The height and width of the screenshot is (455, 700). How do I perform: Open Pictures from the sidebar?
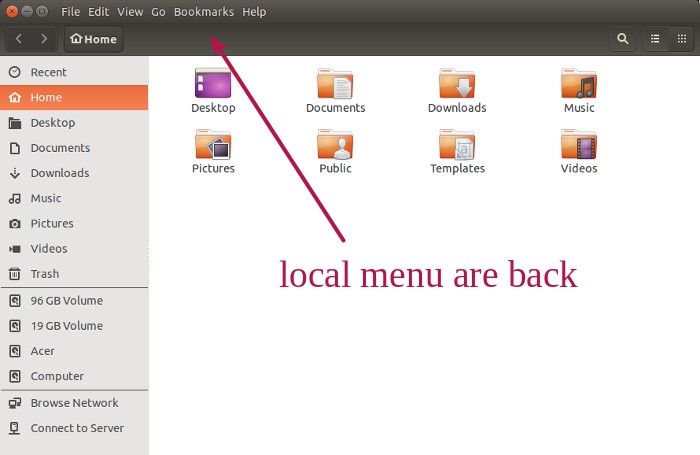click(74, 223)
